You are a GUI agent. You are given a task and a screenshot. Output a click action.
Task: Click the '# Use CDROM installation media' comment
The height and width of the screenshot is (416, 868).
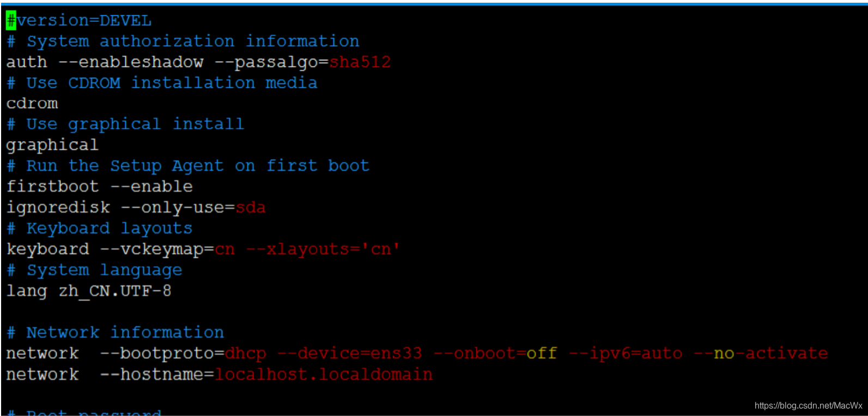coord(162,83)
